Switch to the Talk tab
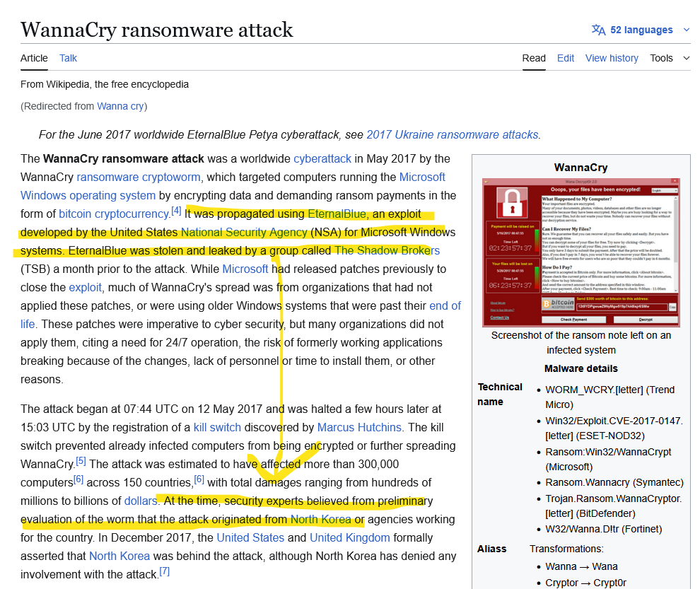Image resolution: width=700 pixels, height=589 pixels. click(69, 58)
